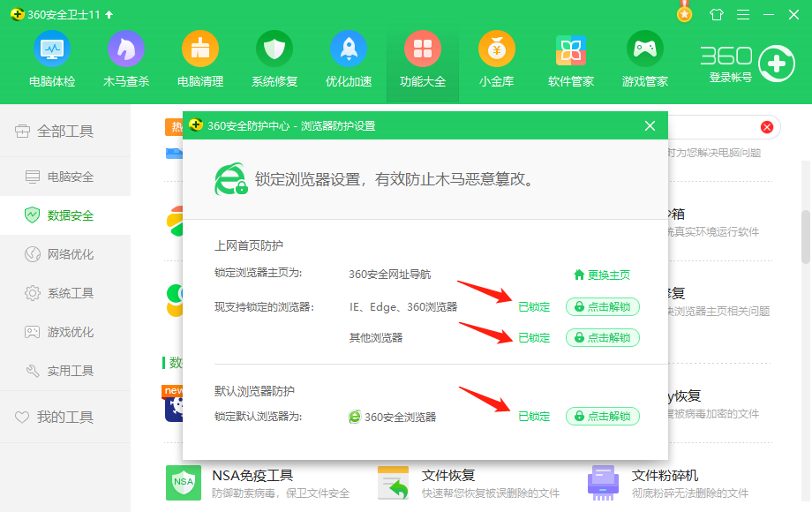Open 游戏管家 gamepad icon
812x512 pixels.
pos(645,49)
